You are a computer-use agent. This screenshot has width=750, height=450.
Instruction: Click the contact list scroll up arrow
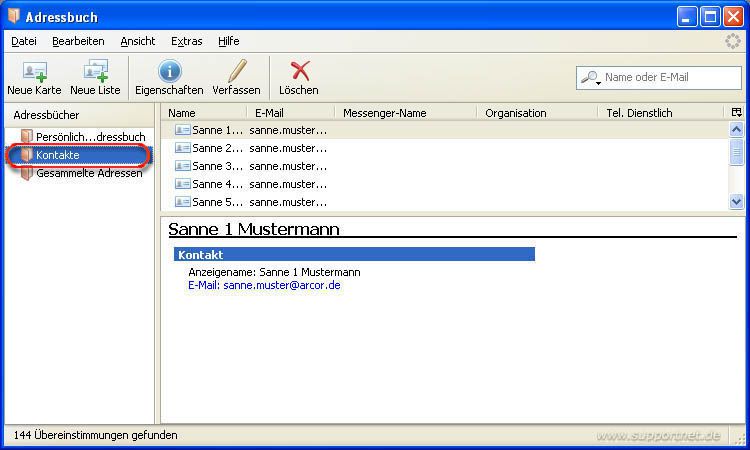pos(736,129)
